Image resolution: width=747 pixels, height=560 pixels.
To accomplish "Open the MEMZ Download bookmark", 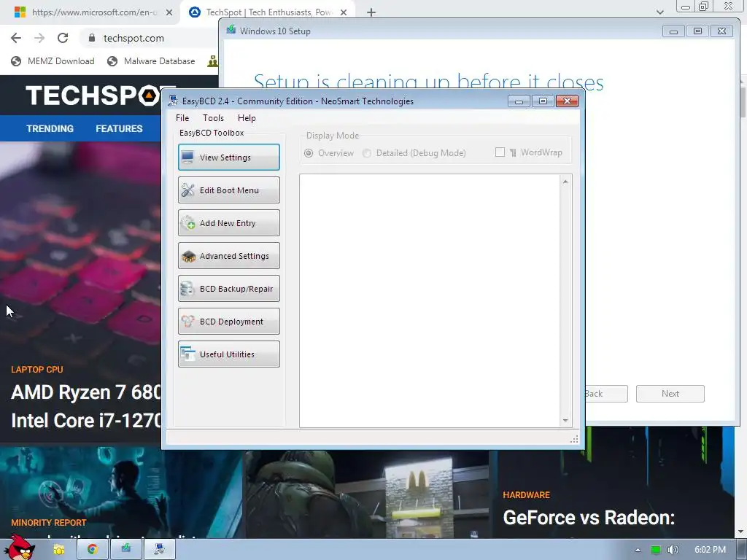I will point(53,61).
